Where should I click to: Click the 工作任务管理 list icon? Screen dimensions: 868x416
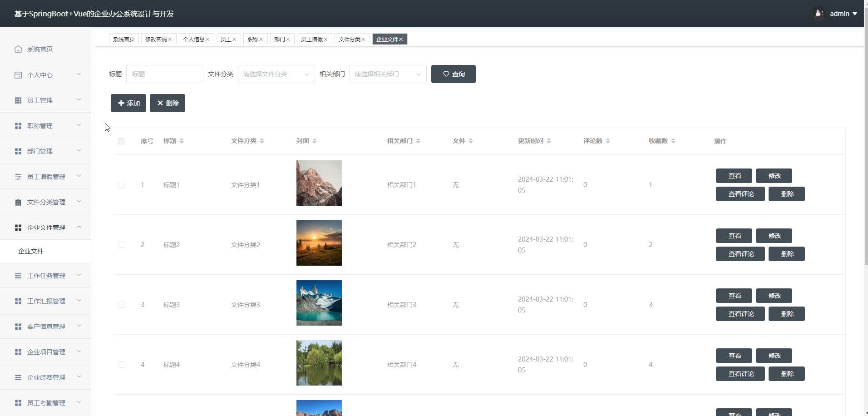click(18, 276)
